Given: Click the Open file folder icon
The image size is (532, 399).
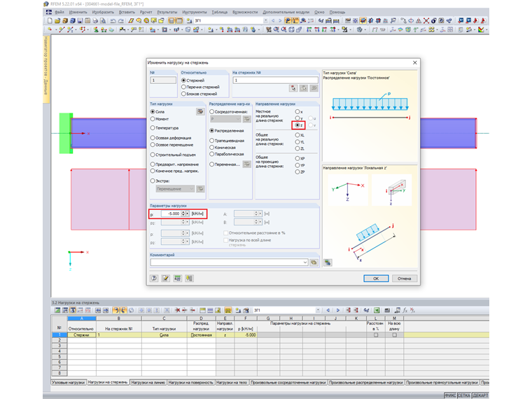Looking at the screenshot, I should (x=57, y=21).
